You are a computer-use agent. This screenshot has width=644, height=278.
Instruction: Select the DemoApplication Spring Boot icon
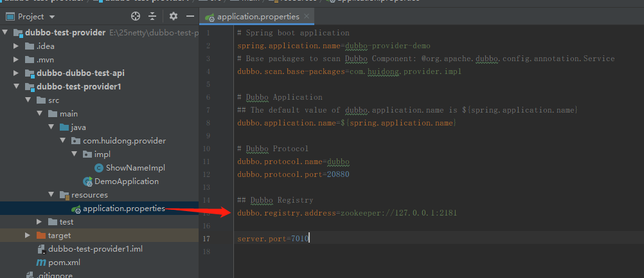pos(87,181)
